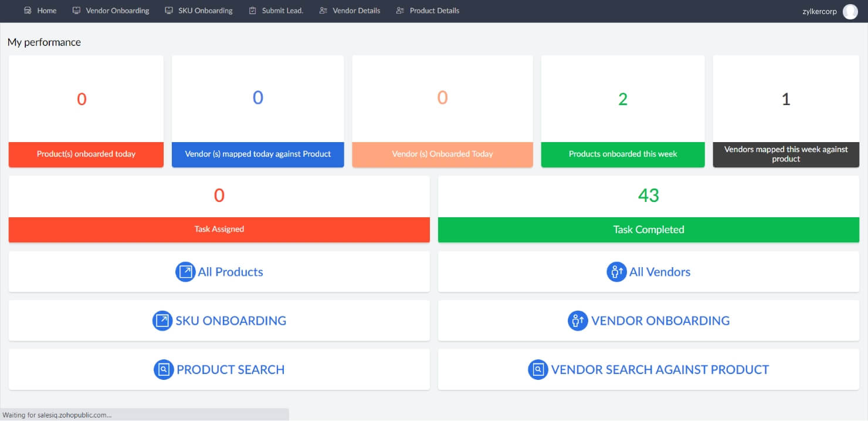Click the Product Details person icon
The width and height of the screenshot is (868, 421).
[x=399, y=10]
